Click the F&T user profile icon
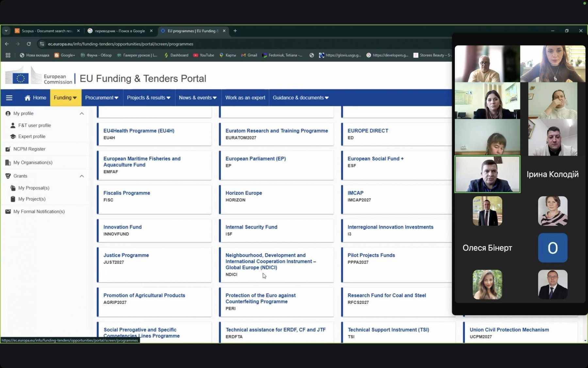This screenshot has height=368, width=588. tap(13, 125)
